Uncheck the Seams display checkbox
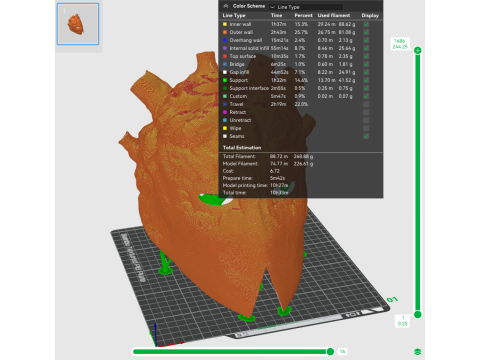Viewport: 480px width, 360px height. pyautogui.click(x=366, y=136)
